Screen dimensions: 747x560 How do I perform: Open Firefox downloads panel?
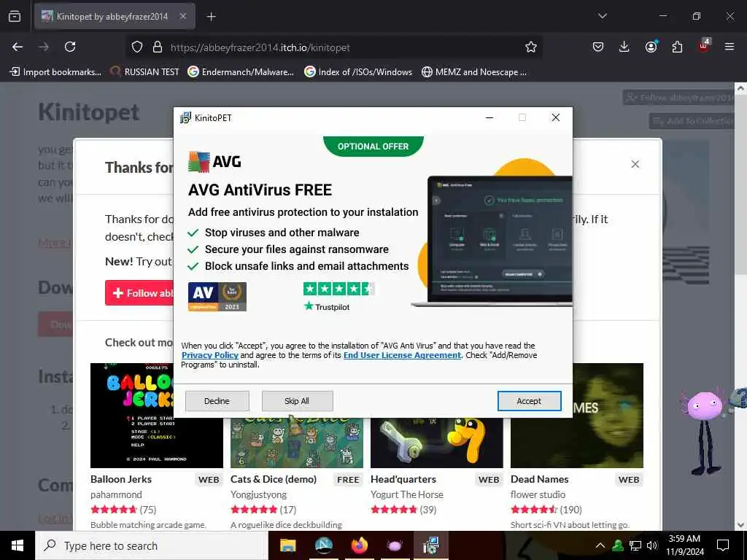(x=624, y=47)
